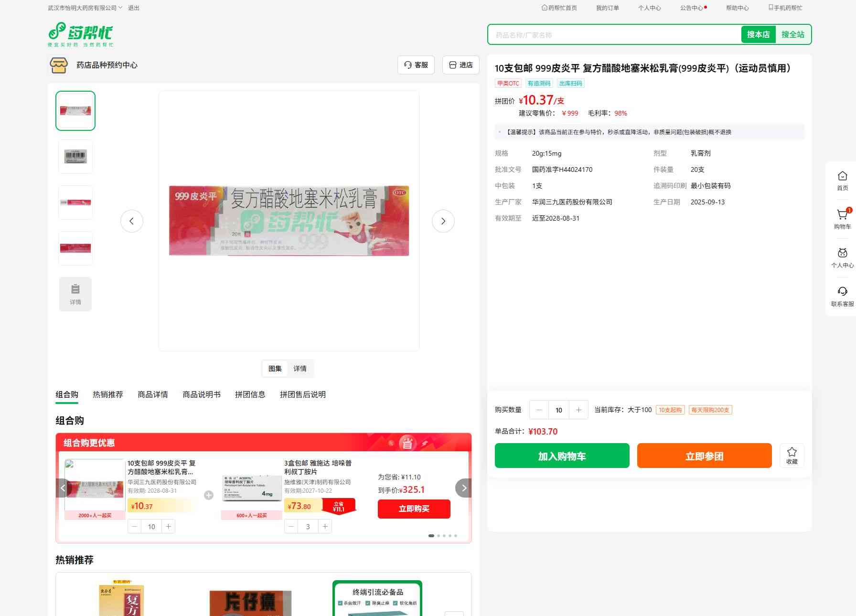Advance combo deals carousel to next
The height and width of the screenshot is (616, 856).
pos(463,488)
